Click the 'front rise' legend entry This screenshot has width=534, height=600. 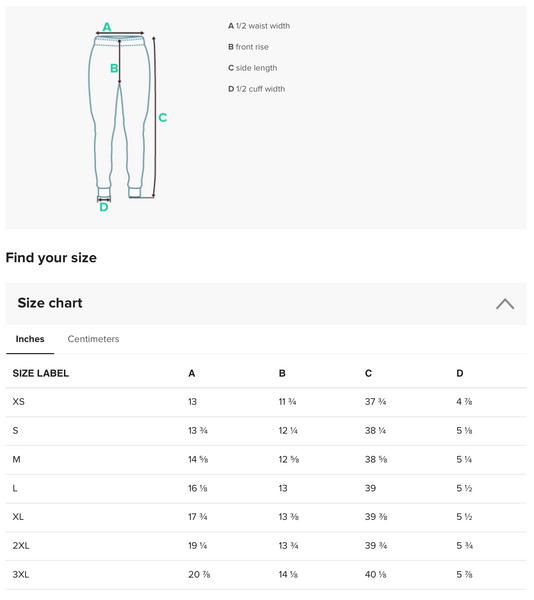pos(250,47)
